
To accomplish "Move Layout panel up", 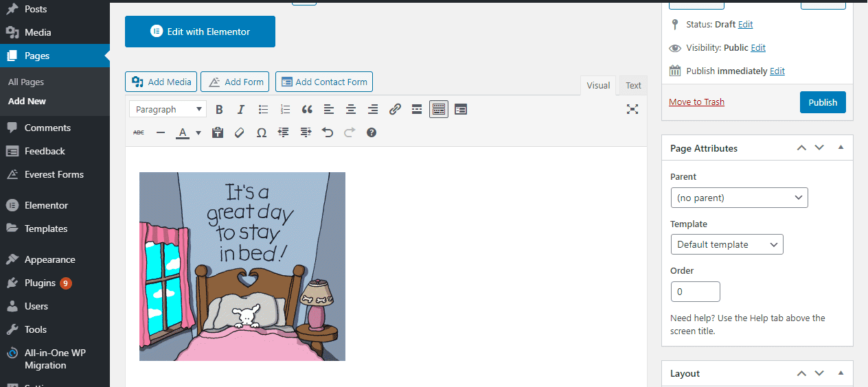I will pos(801,373).
